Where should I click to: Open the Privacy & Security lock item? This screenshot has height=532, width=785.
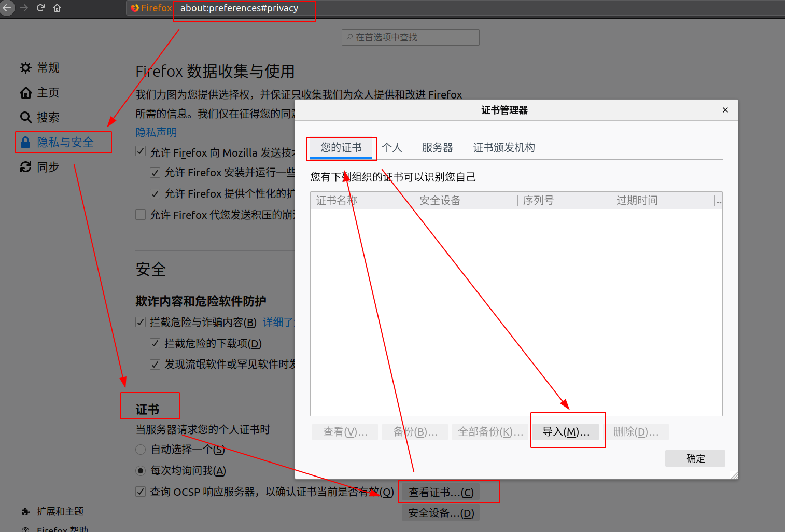click(25, 142)
